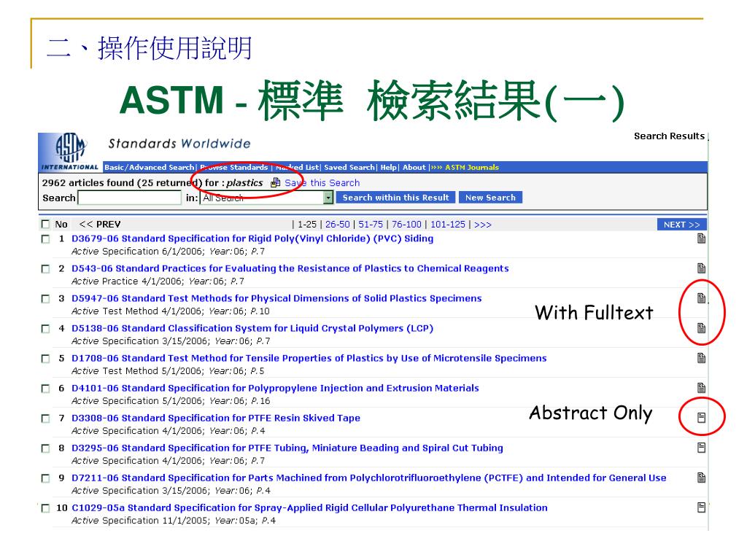Click the Save this Search icon
747x560 pixels.
click(x=275, y=183)
